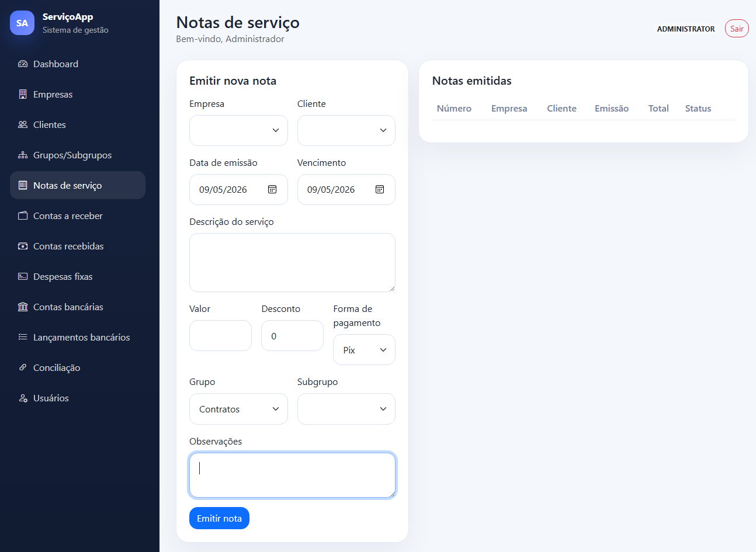Click the Contas a receber wallet icon
This screenshot has width=756, height=552.
point(23,216)
